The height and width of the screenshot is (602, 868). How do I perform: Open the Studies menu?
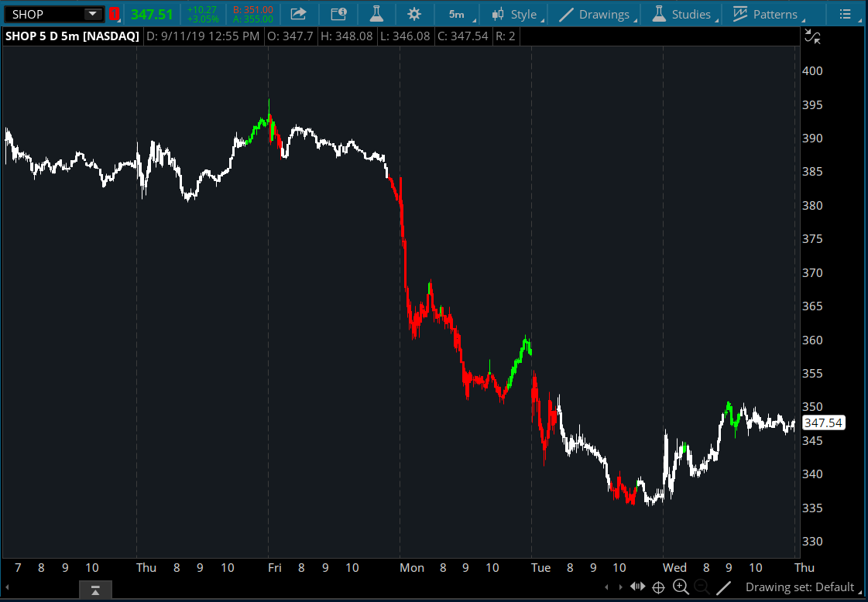pyautogui.click(x=683, y=14)
